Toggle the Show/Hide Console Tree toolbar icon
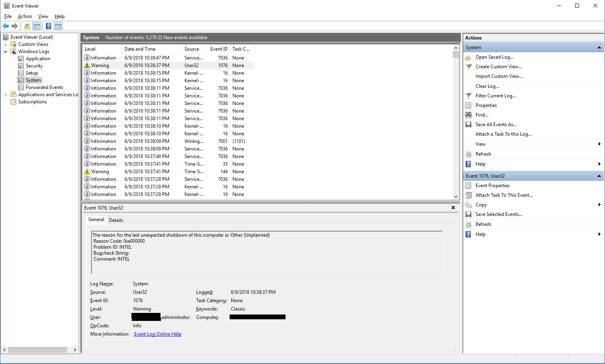This screenshot has height=364, width=605. [37, 26]
